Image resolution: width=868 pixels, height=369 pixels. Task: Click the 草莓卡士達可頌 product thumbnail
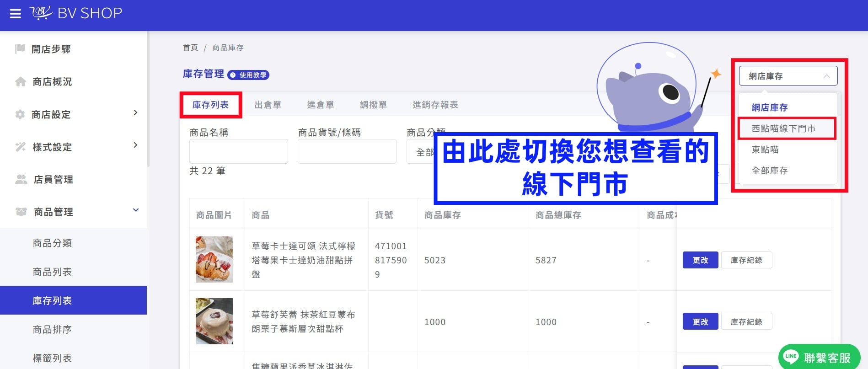pos(214,259)
